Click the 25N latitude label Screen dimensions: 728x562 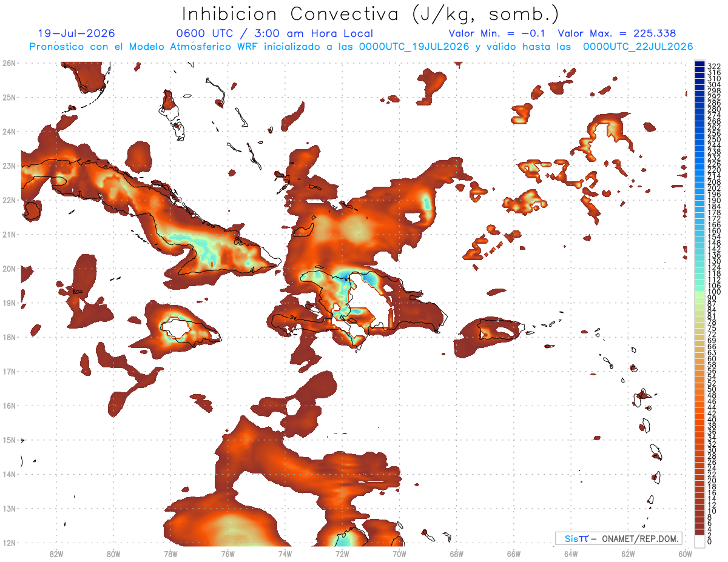pos(8,97)
